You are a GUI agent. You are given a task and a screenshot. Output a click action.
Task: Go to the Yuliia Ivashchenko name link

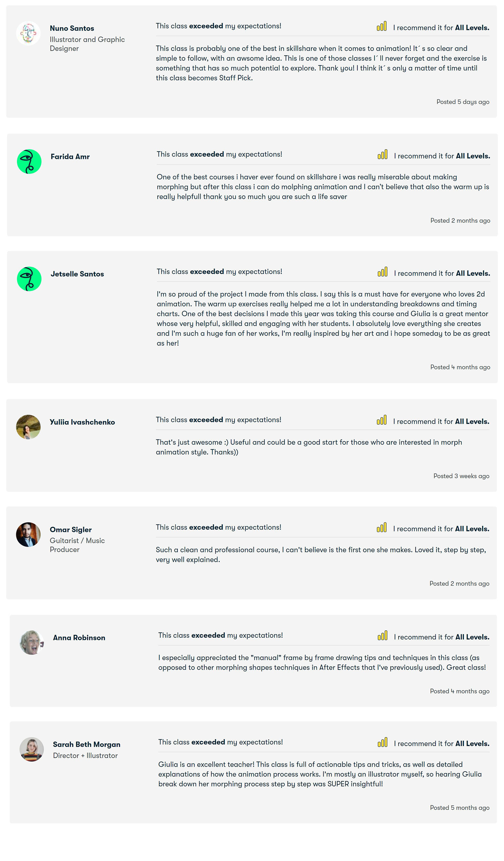82,422
